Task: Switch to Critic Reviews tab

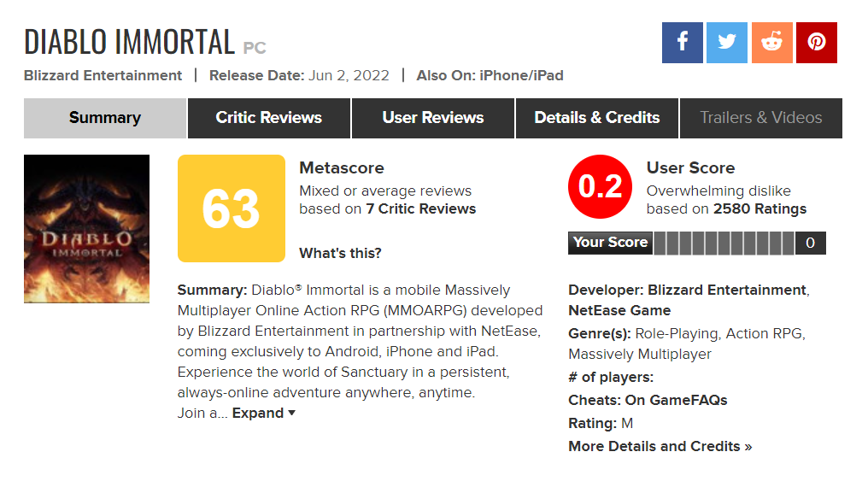Action: 268,118
